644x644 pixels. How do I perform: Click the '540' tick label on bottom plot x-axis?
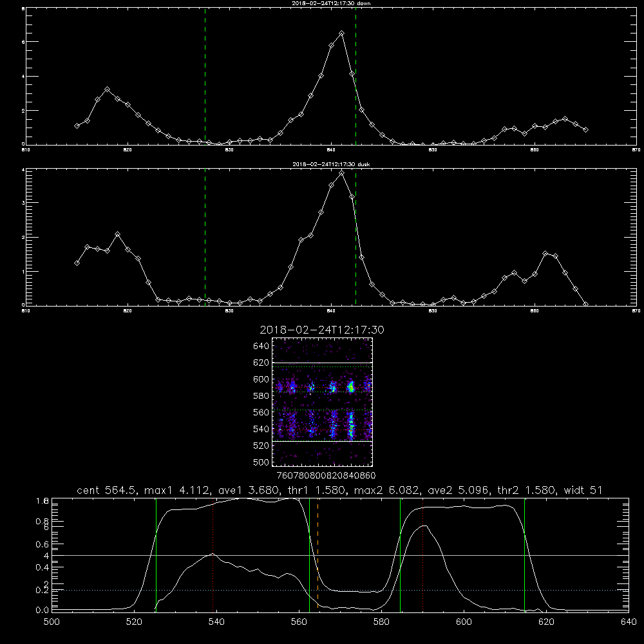(216, 622)
